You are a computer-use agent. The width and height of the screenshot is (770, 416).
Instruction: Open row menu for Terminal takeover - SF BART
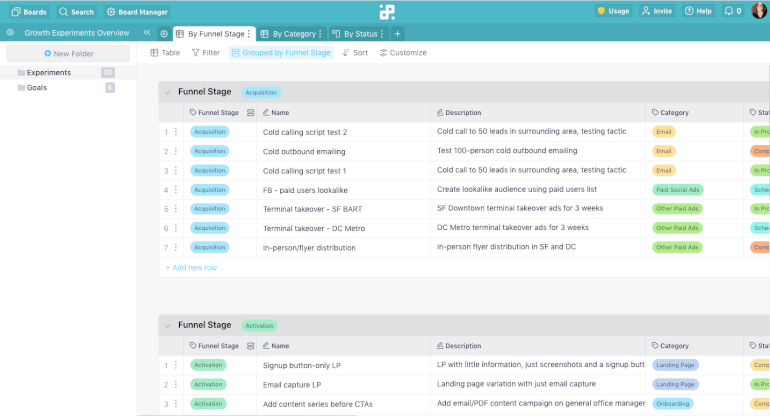pos(176,209)
